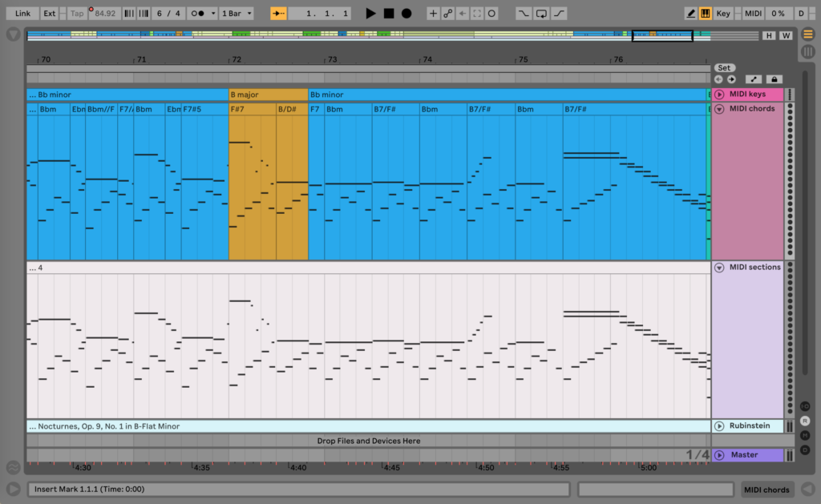
Task: Toggle the Draw Mode pencil icon
Action: 690,13
